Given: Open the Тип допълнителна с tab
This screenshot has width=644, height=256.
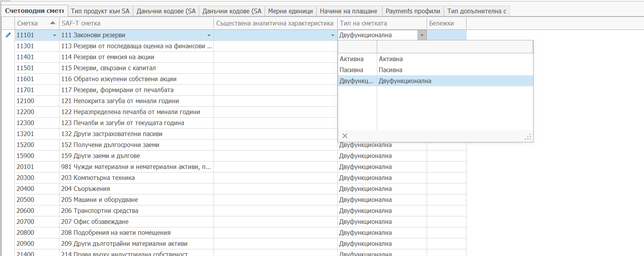Looking at the screenshot, I should [477, 11].
